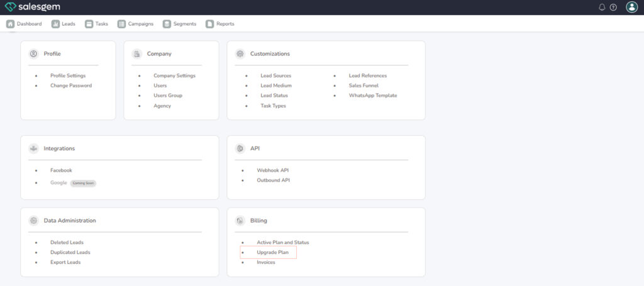View Duplicated Leads
644x286 pixels.
70,252
